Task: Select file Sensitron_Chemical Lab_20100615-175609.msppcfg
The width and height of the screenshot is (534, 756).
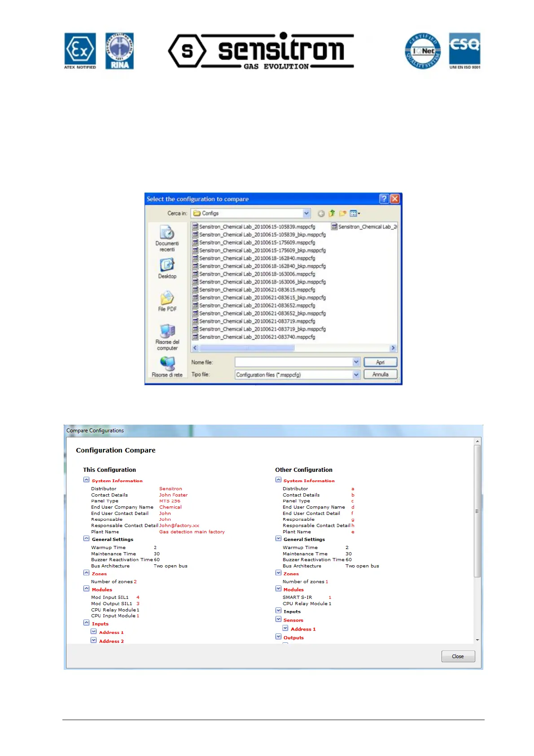Action: tap(254, 242)
